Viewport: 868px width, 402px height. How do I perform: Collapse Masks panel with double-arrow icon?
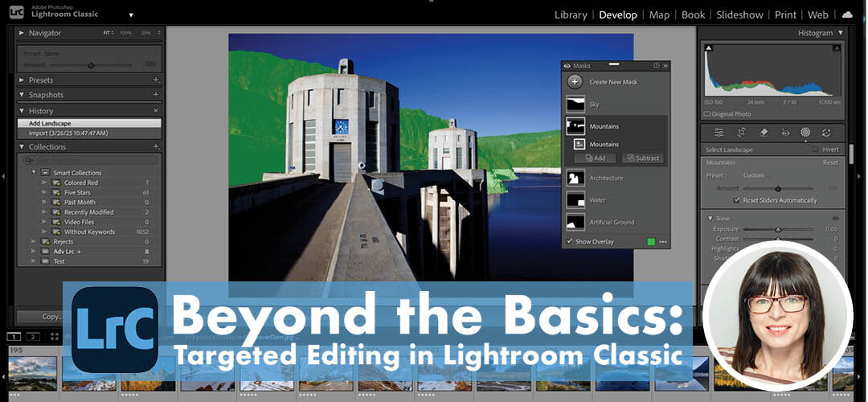click(665, 65)
